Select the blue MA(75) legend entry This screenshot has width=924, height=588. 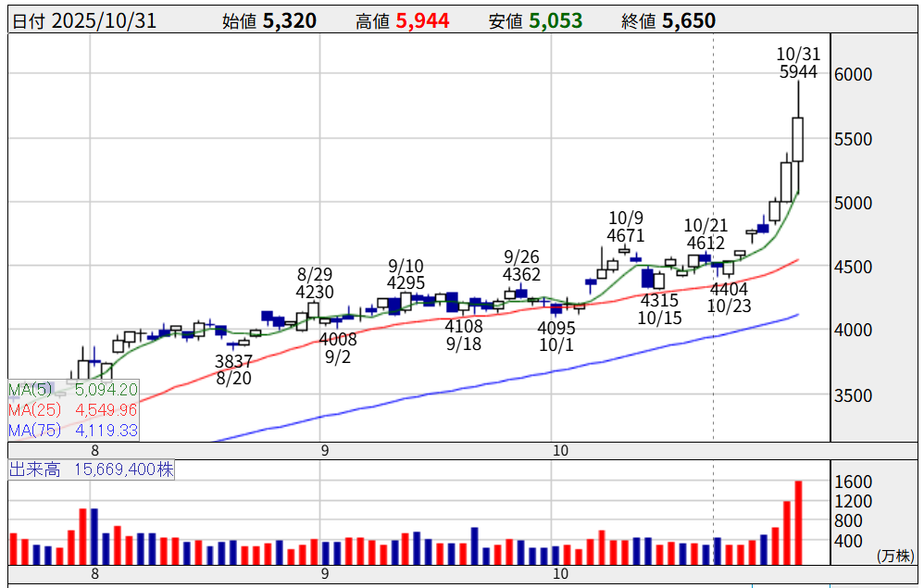click(x=72, y=430)
